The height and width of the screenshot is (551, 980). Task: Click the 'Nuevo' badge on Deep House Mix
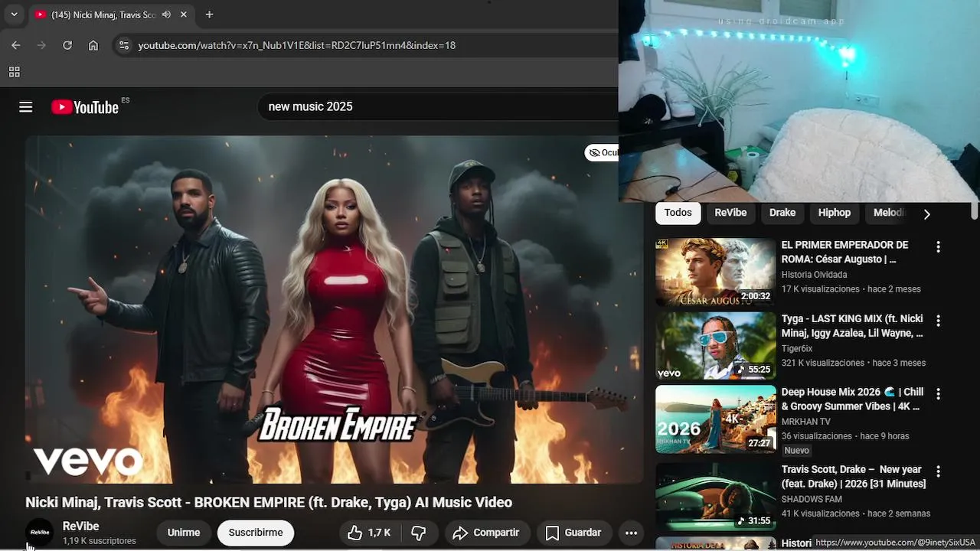[796, 451]
